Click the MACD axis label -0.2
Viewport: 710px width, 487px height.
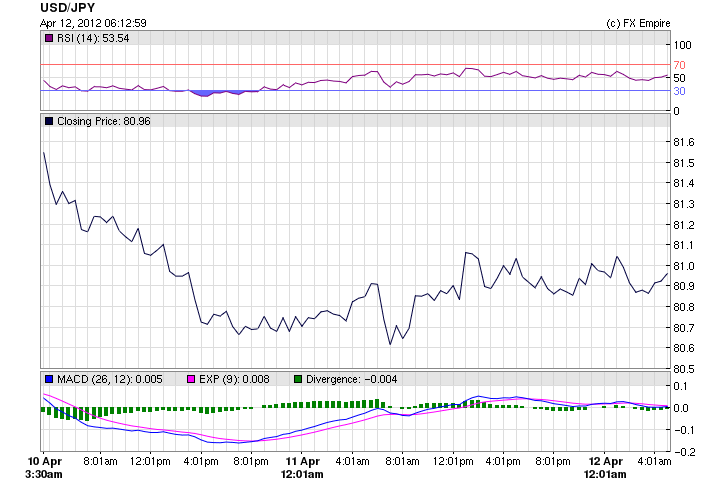pyautogui.click(x=684, y=452)
